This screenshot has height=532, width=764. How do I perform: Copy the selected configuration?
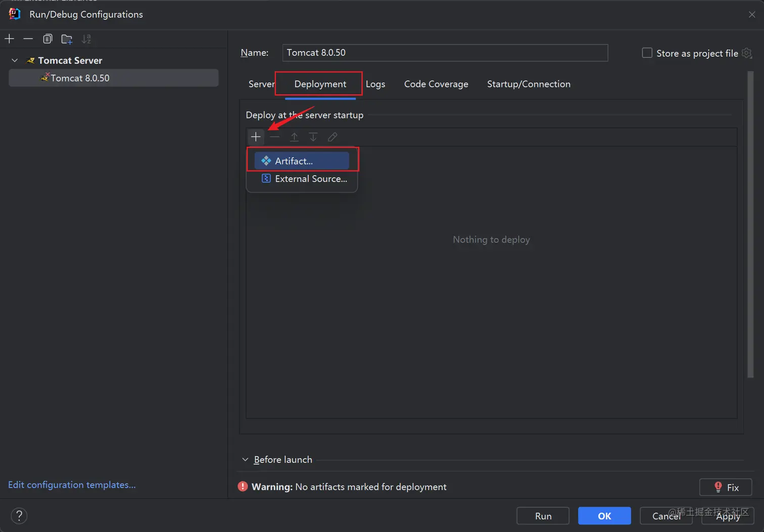pos(47,39)
